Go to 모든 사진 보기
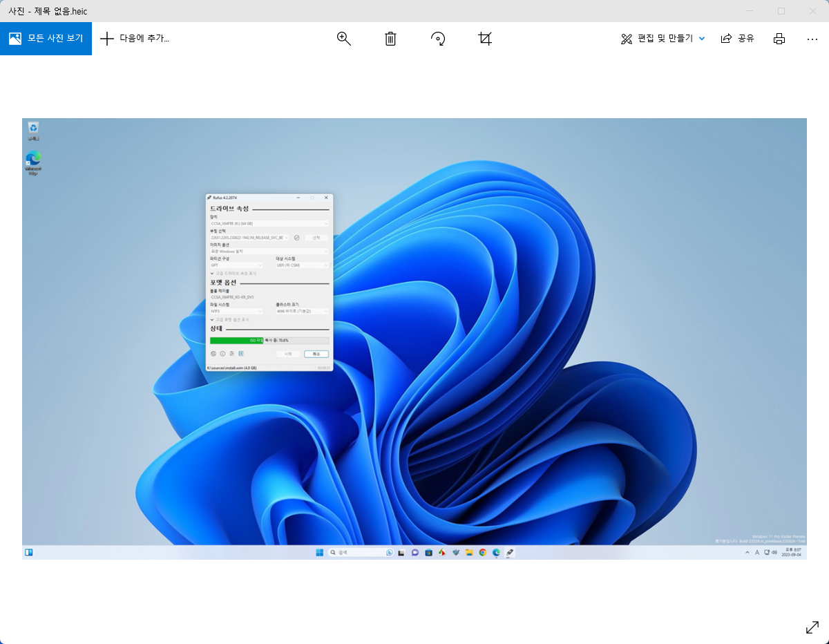This screenshot has width=829, height=644. click(x=46, y=39)
